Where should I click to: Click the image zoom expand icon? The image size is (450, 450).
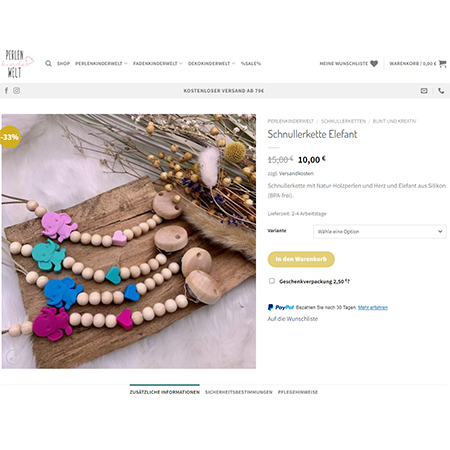[14, 357]
